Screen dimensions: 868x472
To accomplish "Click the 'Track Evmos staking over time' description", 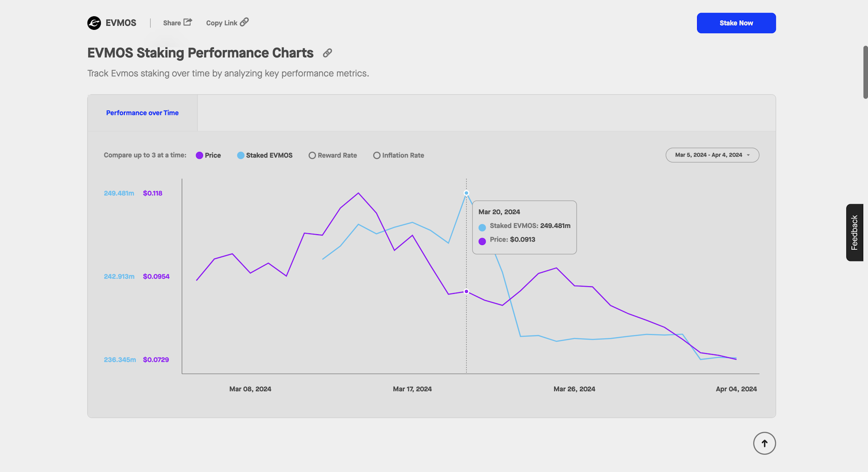I will coord(228,73).
